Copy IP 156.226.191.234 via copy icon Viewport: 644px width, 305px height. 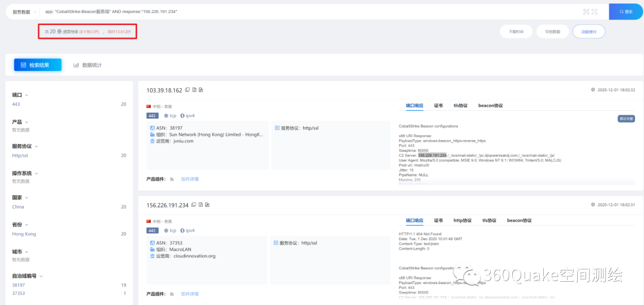[x=194, y=205]
